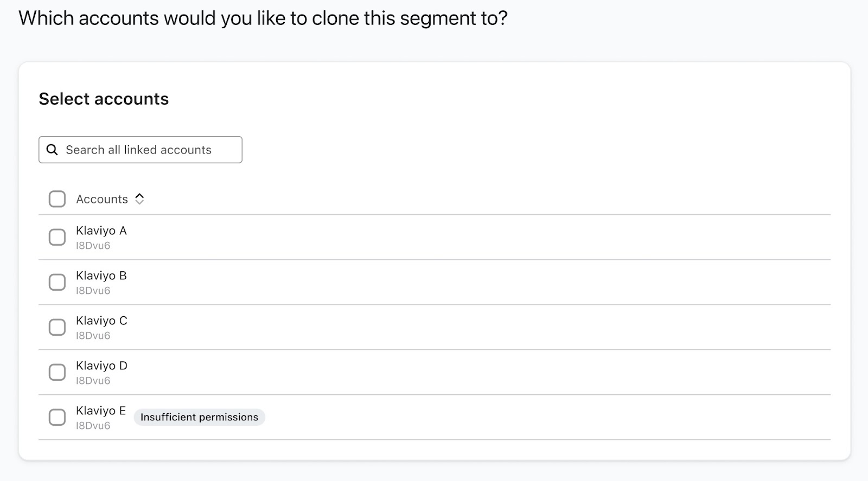
Task: Click the clone this segment question title
Action: click(263, 18)
